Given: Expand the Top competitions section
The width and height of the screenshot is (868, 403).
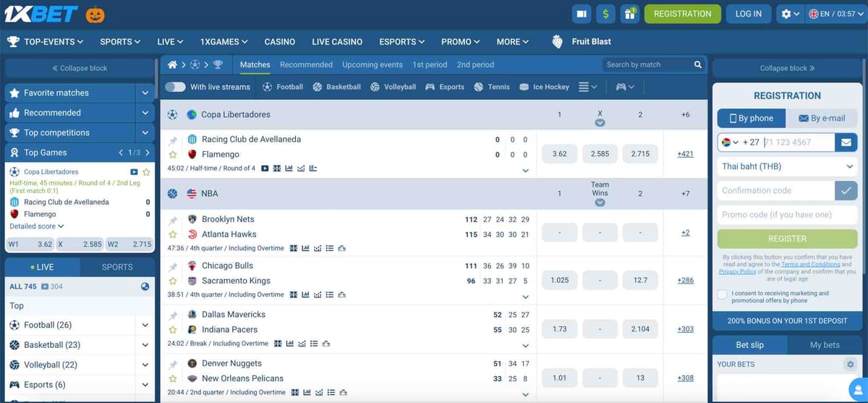Looking at the screenshot, I should tap(145, 133).
